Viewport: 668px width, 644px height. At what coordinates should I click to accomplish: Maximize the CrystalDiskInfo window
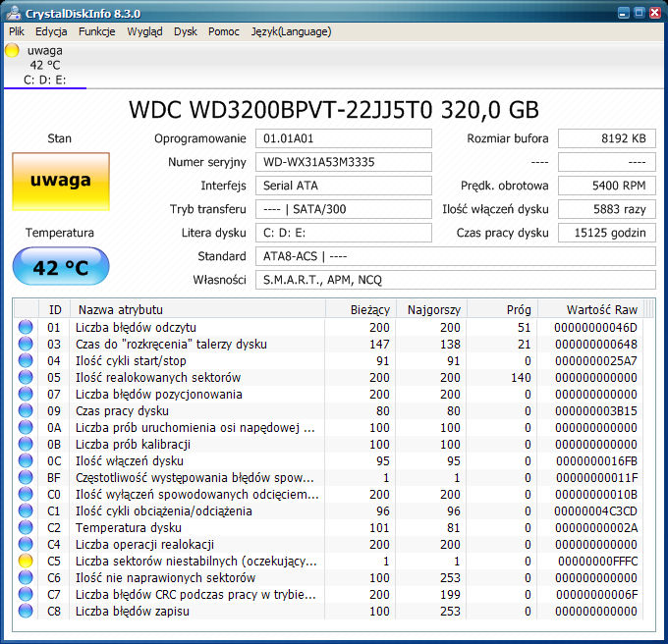640,13
